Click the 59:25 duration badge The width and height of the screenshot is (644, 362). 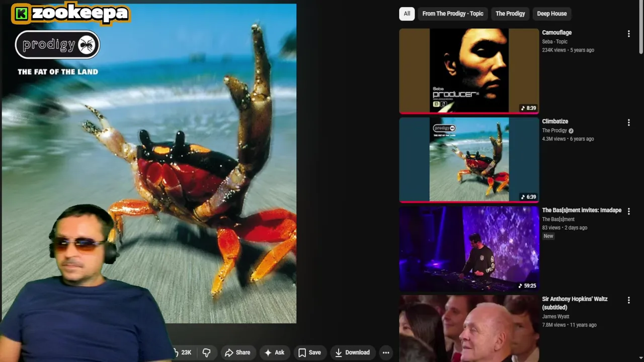[x=527, y=286]
